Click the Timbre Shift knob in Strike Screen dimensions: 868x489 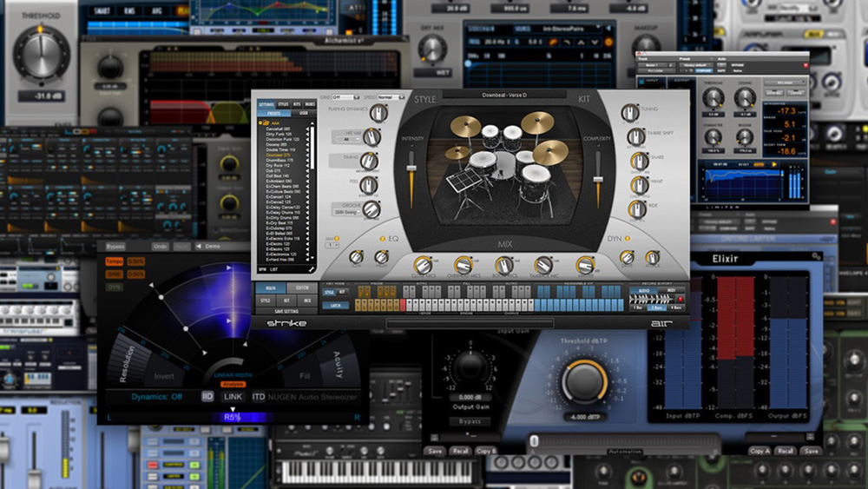point(635,136)
